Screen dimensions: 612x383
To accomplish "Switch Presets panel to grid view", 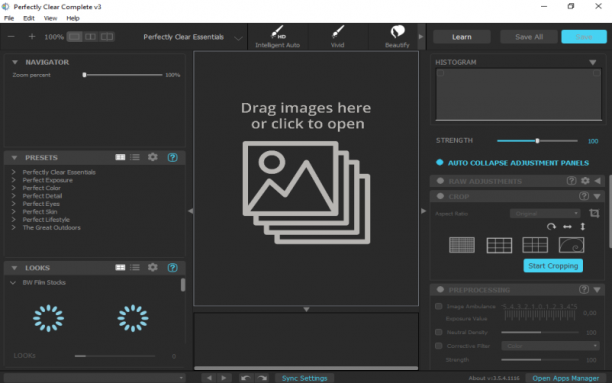I will tap(120, 157).
